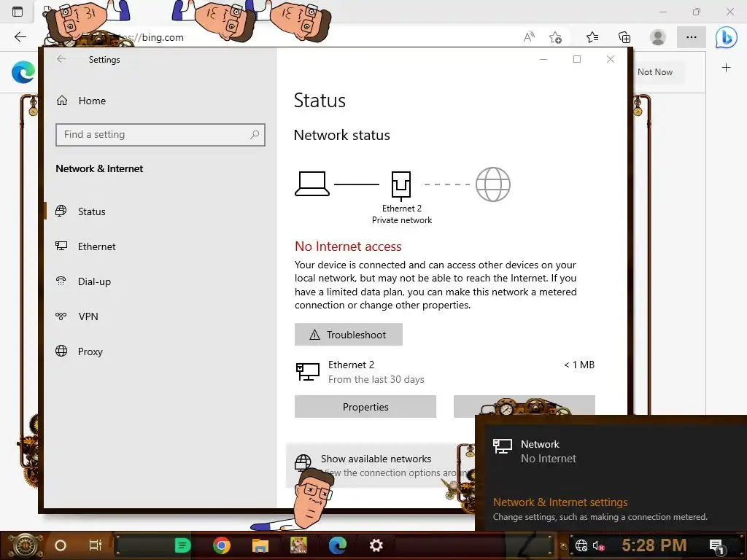Screen dimensions: 747x560
Task: Launch Google Chrome from the taskbar
Action: click(x=222, y=545)
